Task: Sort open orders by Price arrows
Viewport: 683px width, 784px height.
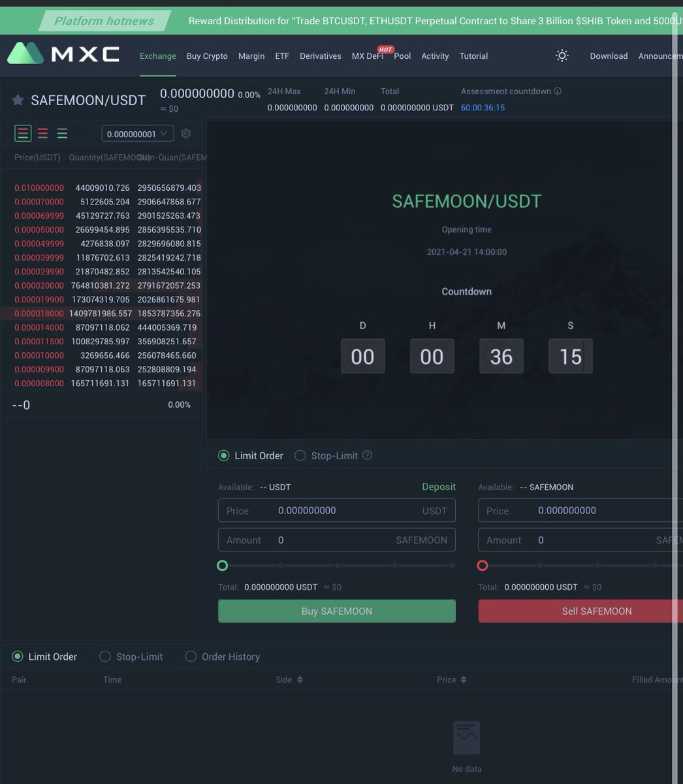Action: (464, 679)
